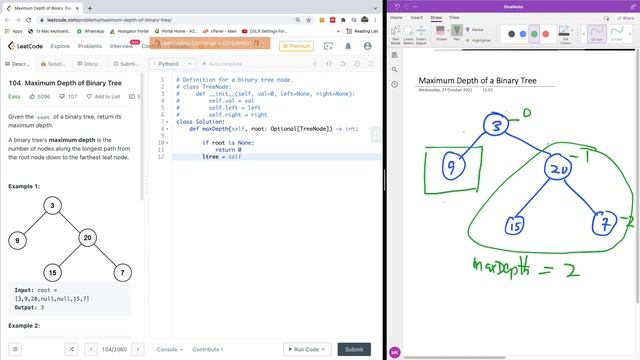Select the Lasso Select tool in OneNote

(x=408, y=35)
